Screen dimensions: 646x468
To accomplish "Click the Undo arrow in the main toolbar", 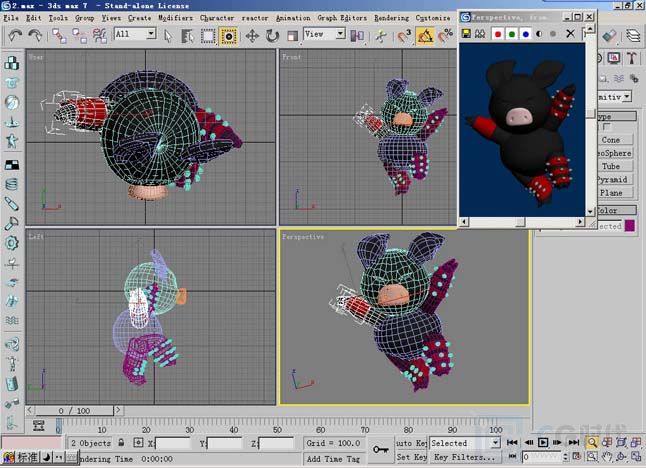I will coord(15,35).
